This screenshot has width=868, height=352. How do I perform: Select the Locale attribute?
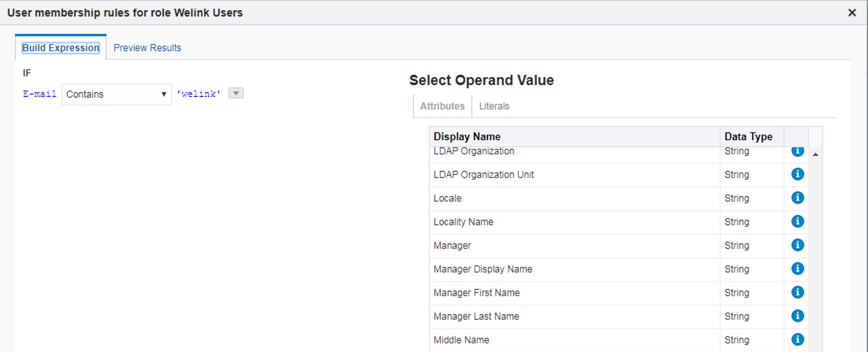tap(618, 198)
